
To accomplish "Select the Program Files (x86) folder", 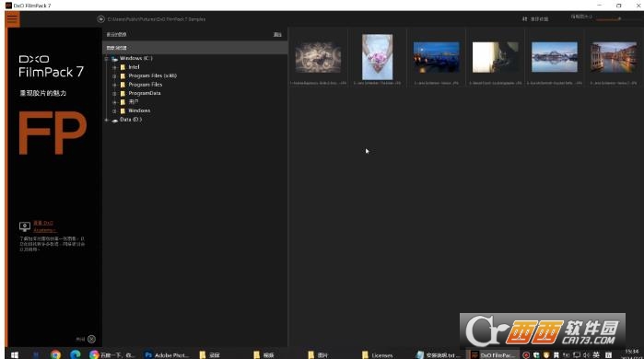I will point(152,75).
